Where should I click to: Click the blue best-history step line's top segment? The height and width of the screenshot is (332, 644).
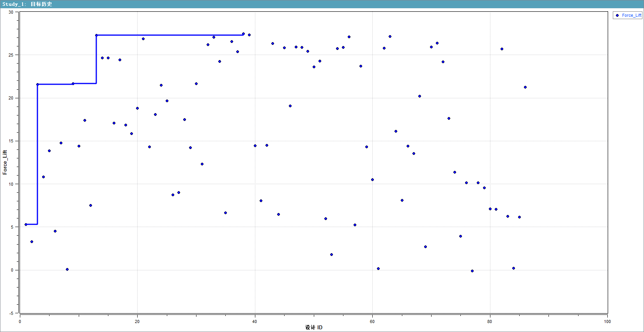pyautogui.click(x=170, y=35)
